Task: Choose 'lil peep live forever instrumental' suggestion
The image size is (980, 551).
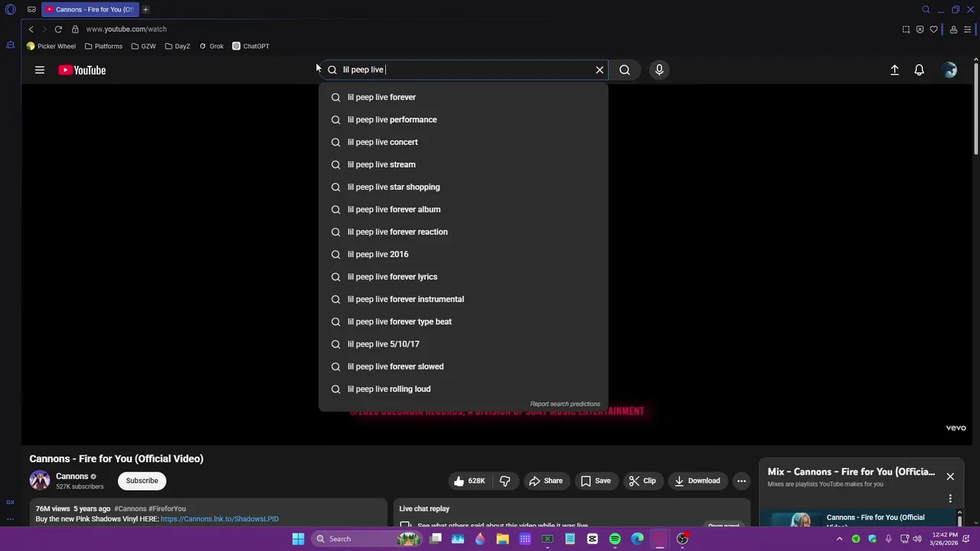Action: (463, 299)
